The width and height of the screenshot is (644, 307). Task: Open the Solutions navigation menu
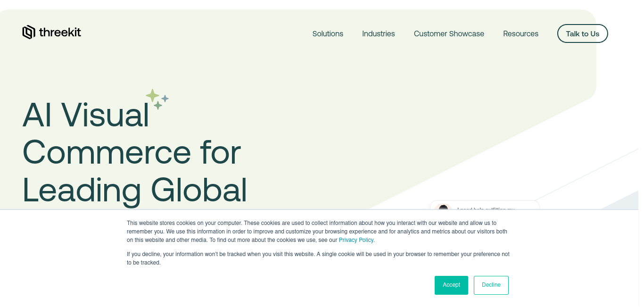pyautogui.click(x=328, y=33)
